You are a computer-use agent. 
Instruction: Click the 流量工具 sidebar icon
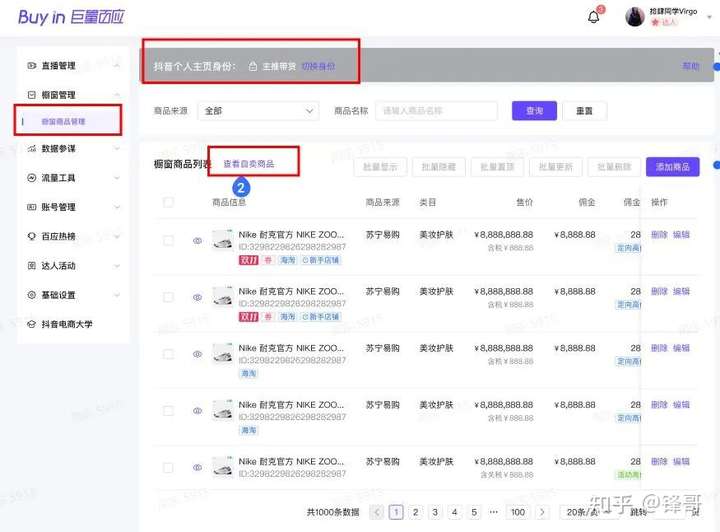pyautogui.click(x=31, y=178)
